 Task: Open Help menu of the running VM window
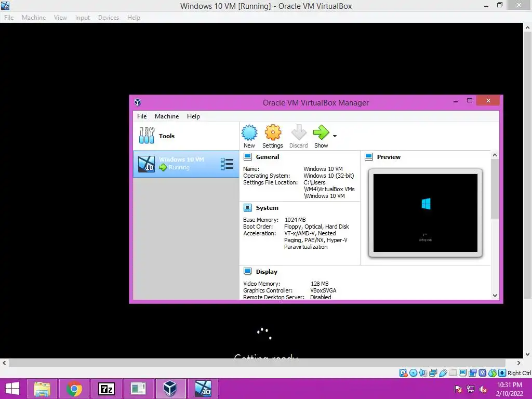coord(134,17)
